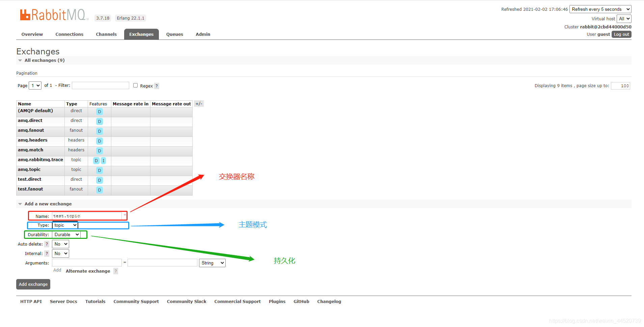Screen dimensions: 644x327
Task: Open the argument type String dropdown
Action: tap(213, 263)
